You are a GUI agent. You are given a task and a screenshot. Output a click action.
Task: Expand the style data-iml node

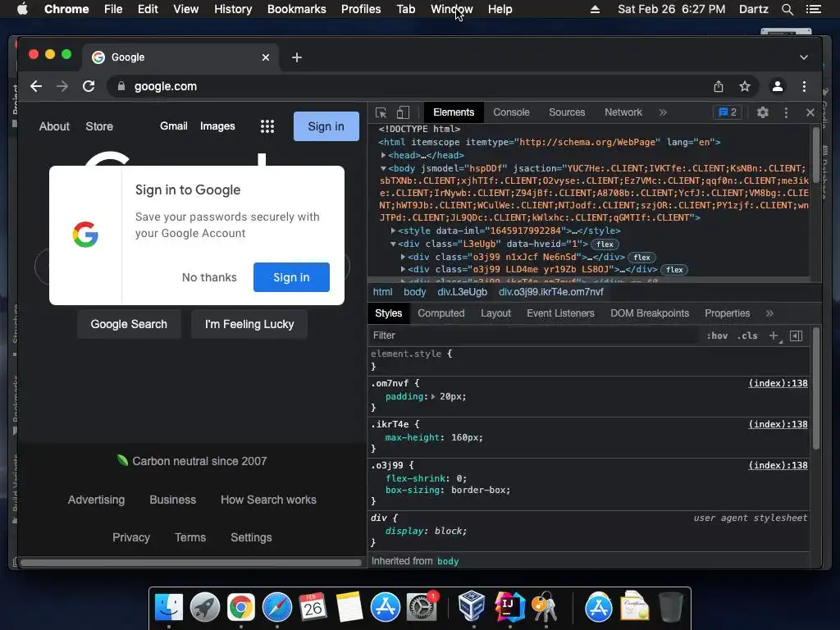pos(393,231)
